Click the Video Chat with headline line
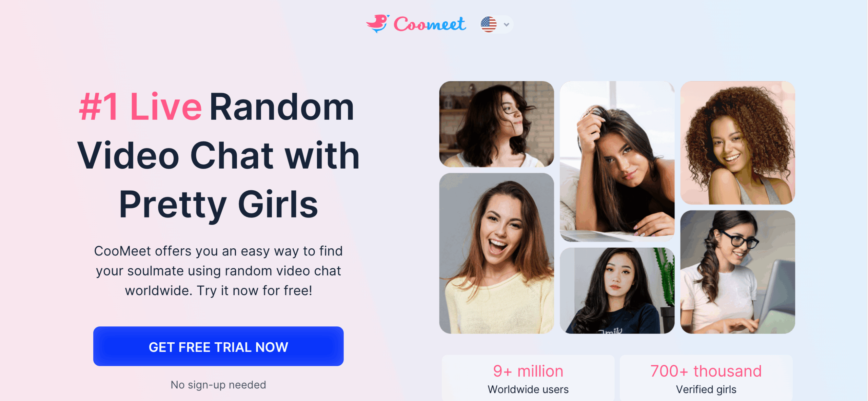868x401 pixels. click(x=218, y=155)
